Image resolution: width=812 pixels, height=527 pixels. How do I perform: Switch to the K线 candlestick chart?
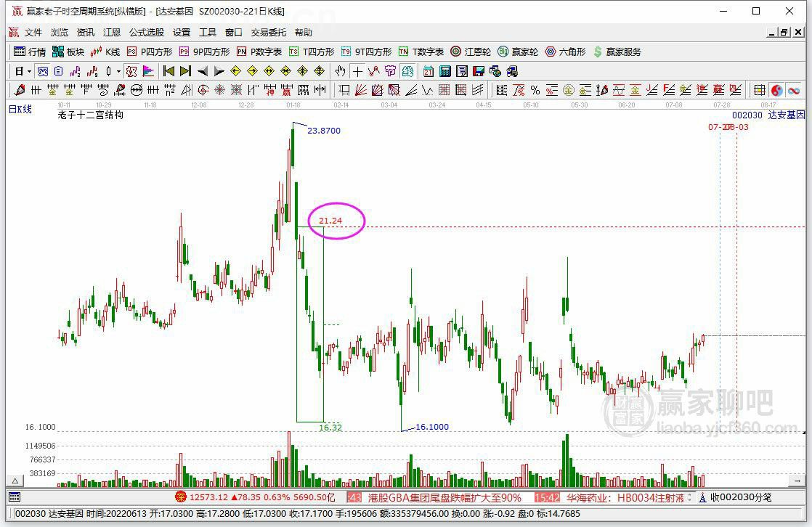coord(105,52)
